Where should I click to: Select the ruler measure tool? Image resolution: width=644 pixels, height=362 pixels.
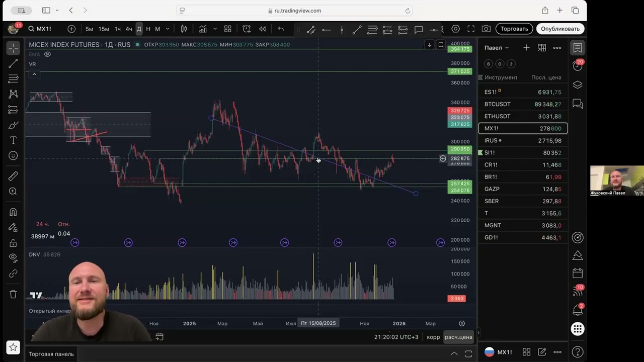coord(13,176)
